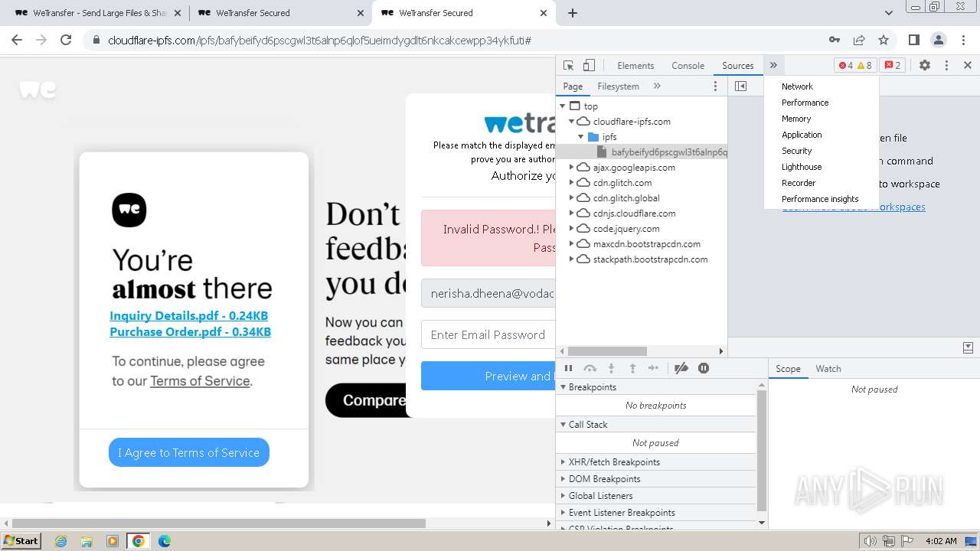Screen dimensions: 980x551
Task: Expand DOM Breakpoints section
Action: (x=655, y=479)
